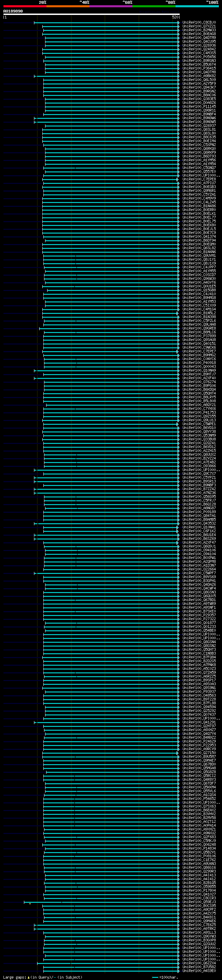The width and height of the screenshot is (222, 980).
Task: Select hit label UniRef100_P17804
Action: point(199,891)
